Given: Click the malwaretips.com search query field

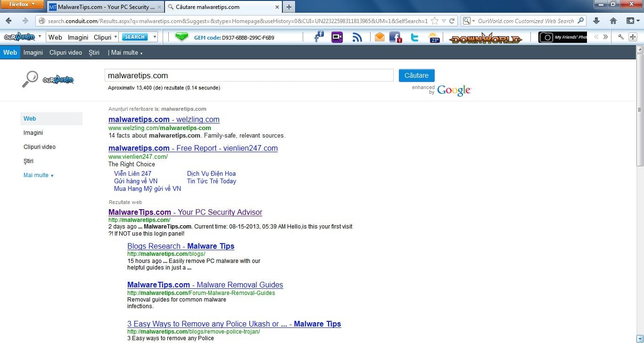Looking at the screenshot, I should [249, 75].
